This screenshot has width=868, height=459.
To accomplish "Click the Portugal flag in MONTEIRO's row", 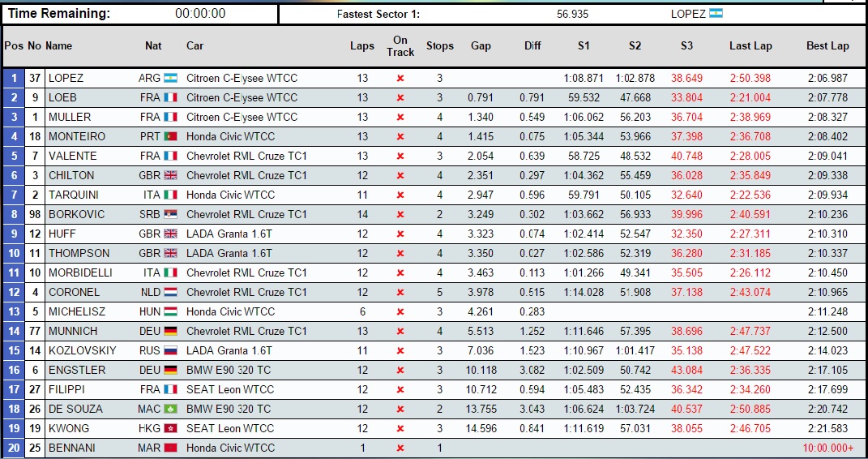I will 170,136.
